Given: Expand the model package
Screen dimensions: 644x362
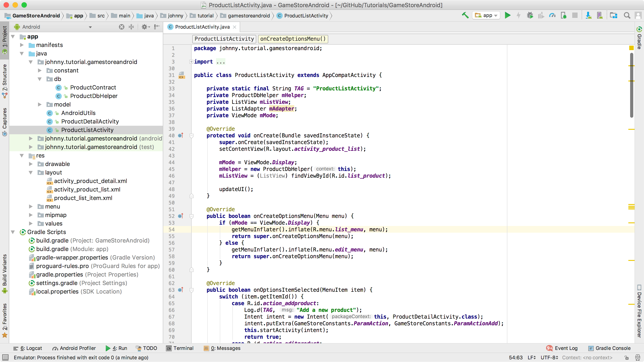Looking at the screenshot, I should pos(40,104).
